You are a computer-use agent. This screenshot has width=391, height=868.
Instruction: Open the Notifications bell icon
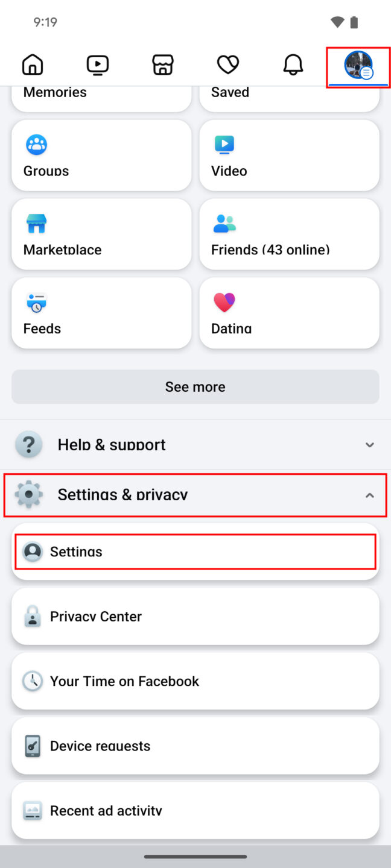point(293,64)
